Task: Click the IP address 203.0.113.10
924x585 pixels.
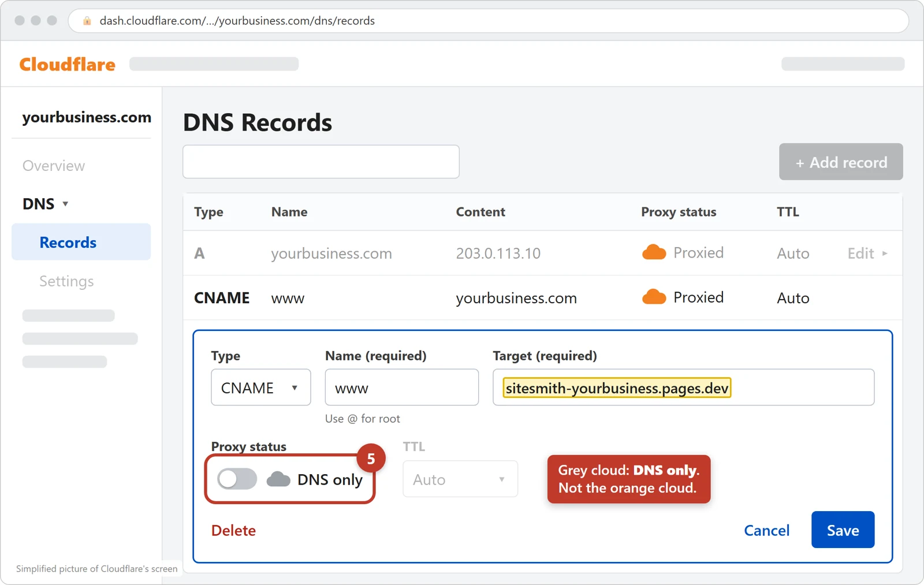Action: point(498,254)
